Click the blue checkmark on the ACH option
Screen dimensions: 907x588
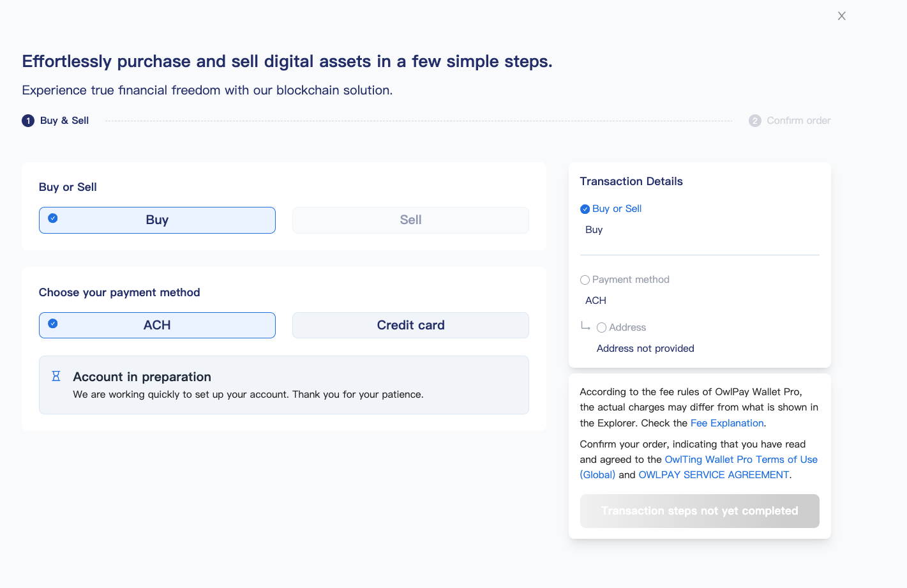[x=53, y=324]
